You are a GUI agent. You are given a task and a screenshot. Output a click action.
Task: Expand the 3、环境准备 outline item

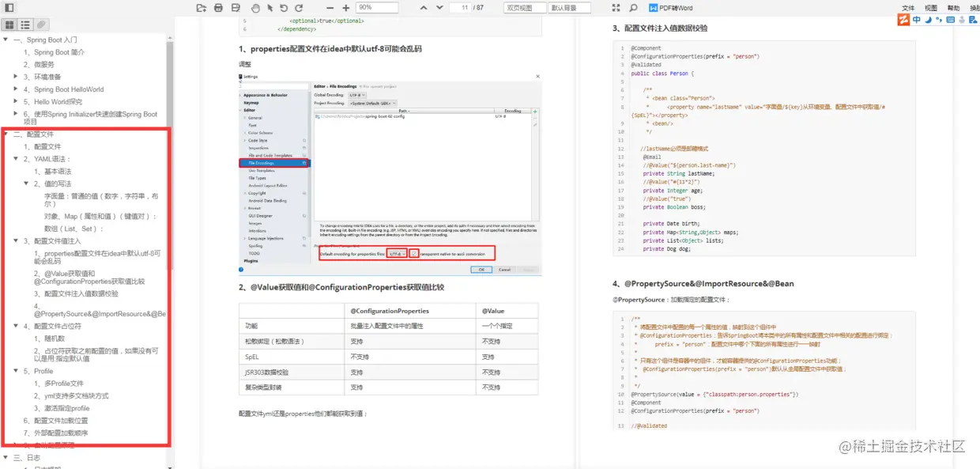[16, 77]
